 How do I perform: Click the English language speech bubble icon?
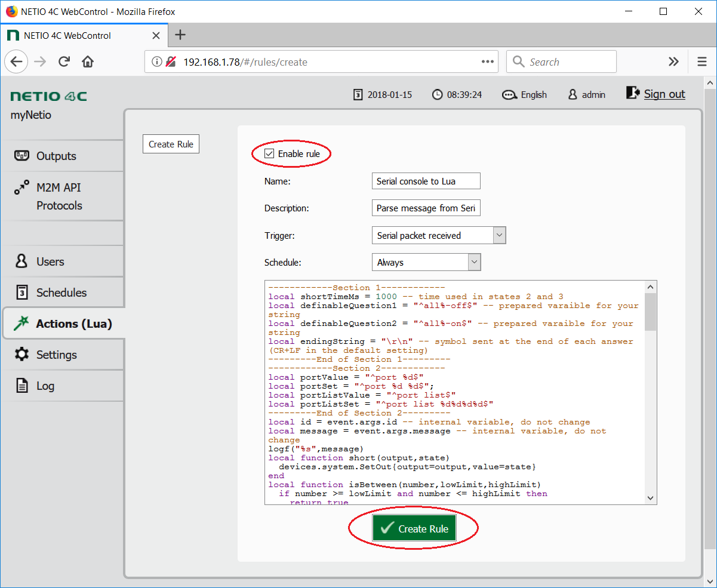pyautogui.click(x=509, y=95)
